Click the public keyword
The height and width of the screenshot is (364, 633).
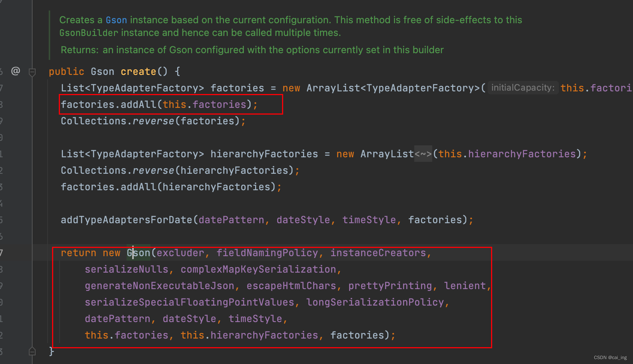coord(67,72)
